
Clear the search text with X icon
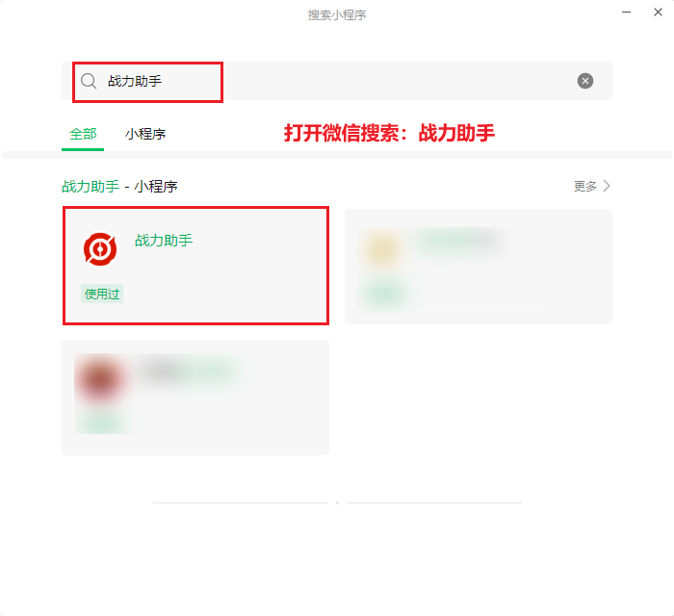585,81
